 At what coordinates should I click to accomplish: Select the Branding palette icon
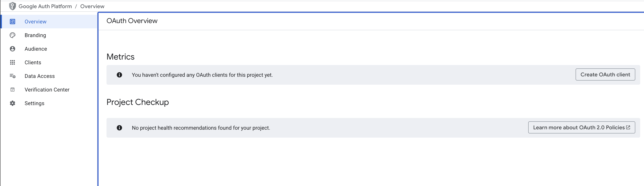tap(13, 35)
